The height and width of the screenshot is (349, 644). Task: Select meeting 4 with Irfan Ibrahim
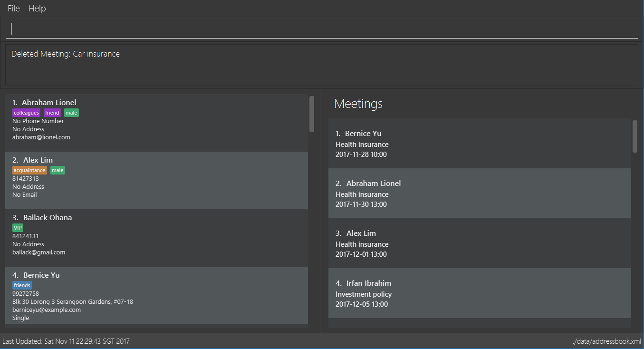(480, 293)
